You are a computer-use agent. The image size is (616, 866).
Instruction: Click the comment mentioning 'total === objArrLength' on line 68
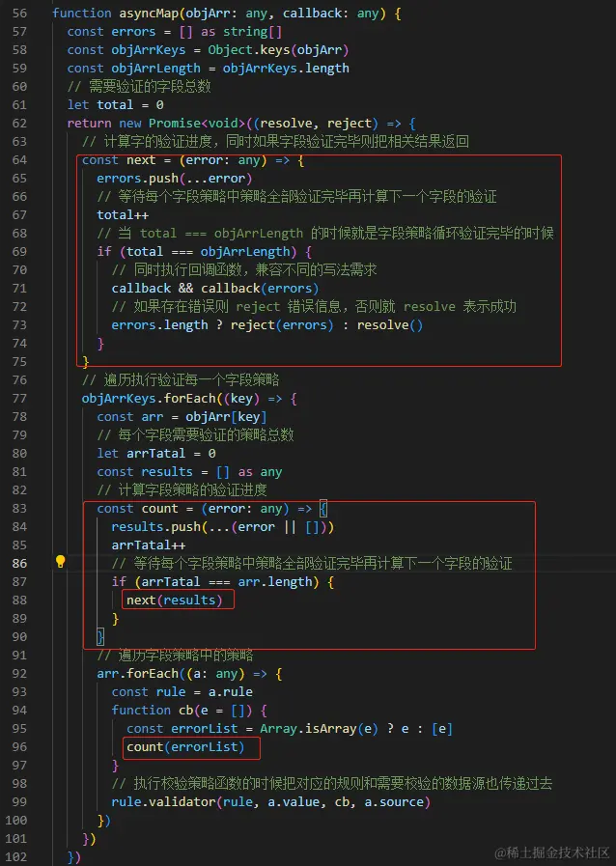tap(325, 233)
